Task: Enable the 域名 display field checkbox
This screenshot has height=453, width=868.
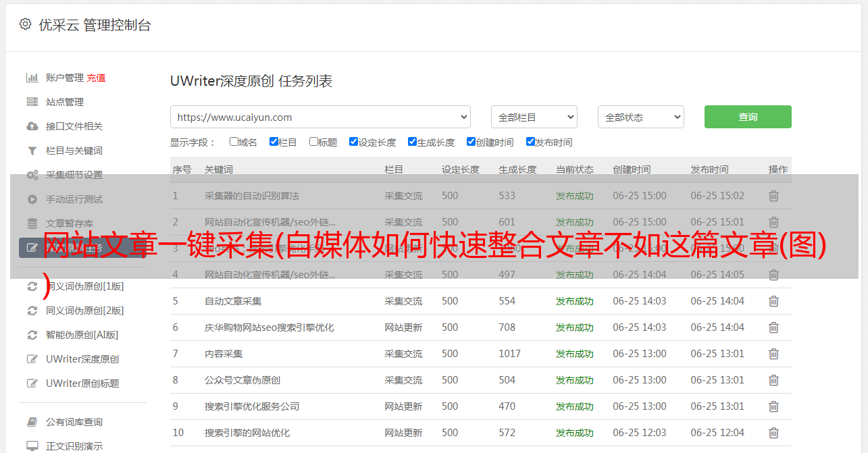Action: pyautogui.click(x=234, y=142)
